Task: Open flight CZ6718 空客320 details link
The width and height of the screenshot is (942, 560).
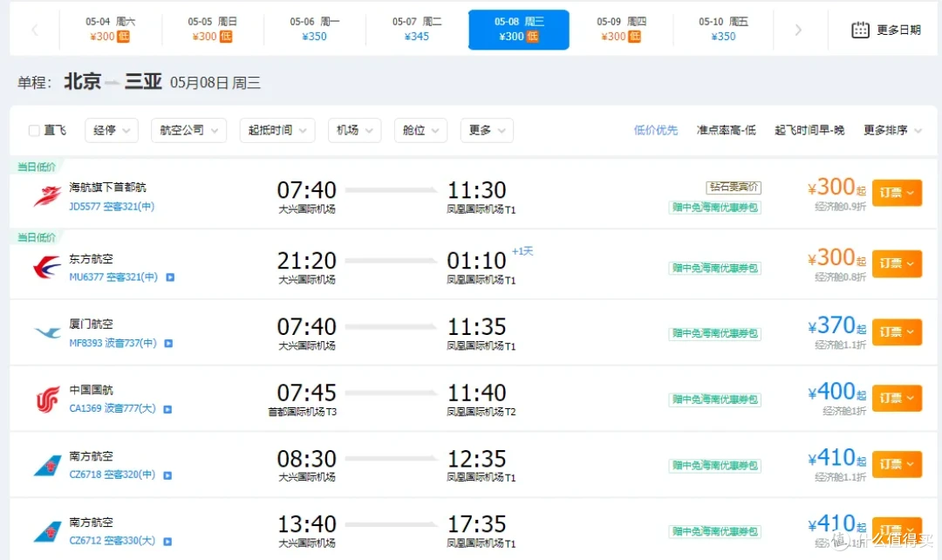Action: tap(113, 475)
